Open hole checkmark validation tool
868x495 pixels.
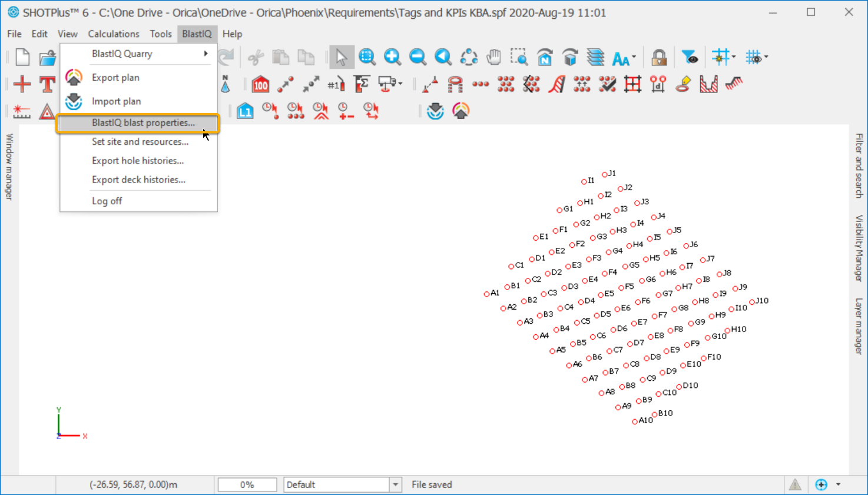607,84
